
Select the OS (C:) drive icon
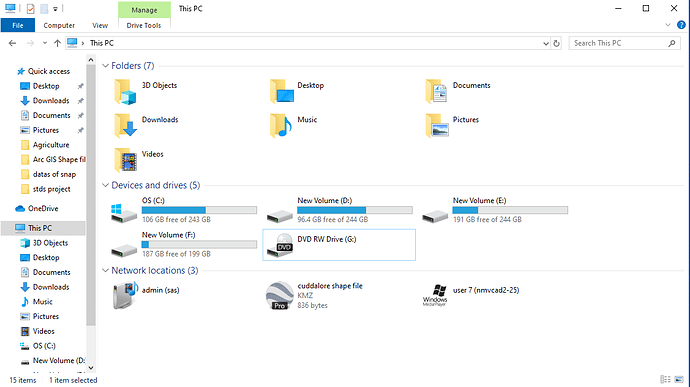(x=124, y=213)
